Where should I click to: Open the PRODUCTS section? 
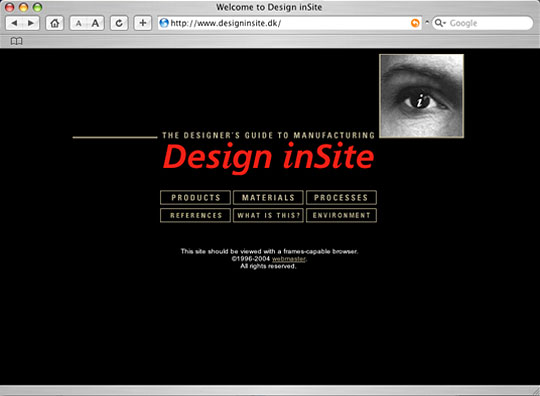pyautogui.click(x=196, y=198)
